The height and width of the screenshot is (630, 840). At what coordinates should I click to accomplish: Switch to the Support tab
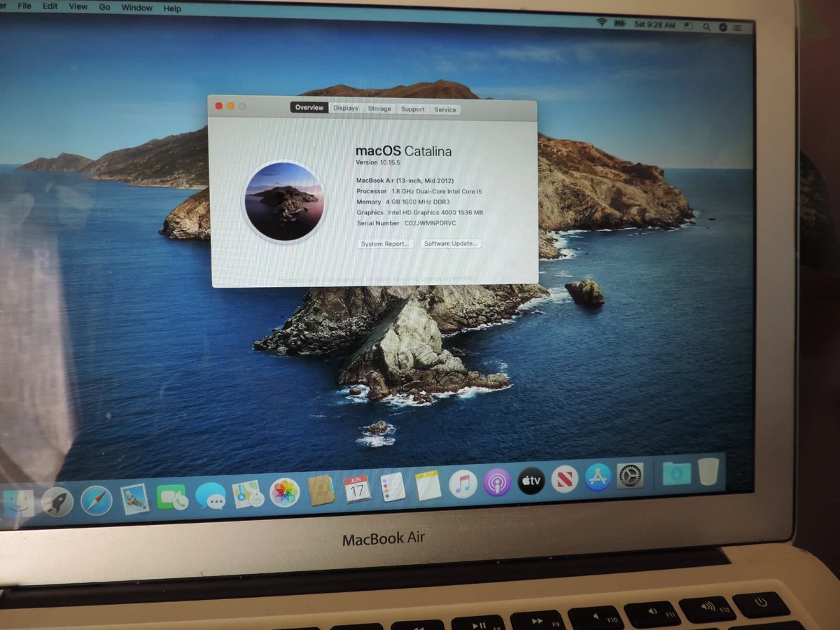point(413,109)
